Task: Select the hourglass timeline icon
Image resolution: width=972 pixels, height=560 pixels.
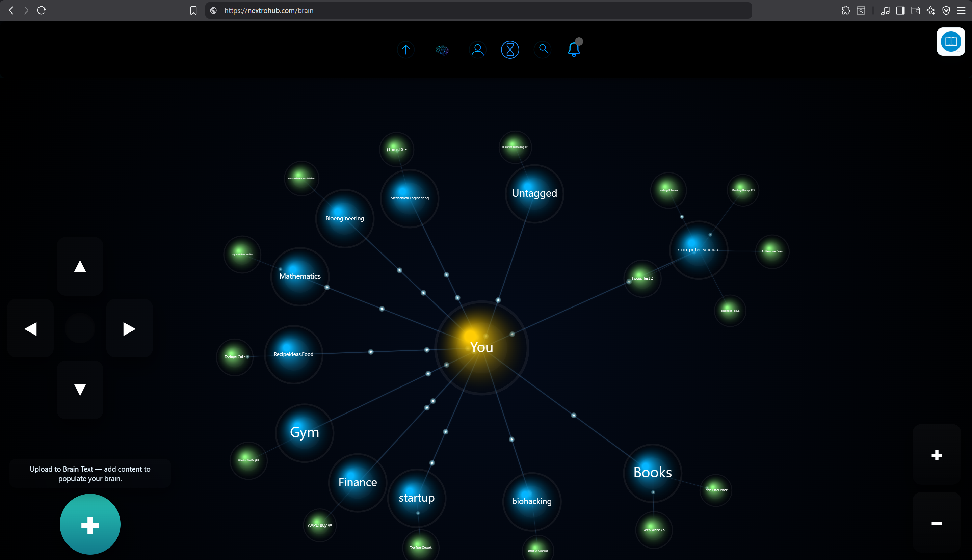Action: (x=510, y=50)
